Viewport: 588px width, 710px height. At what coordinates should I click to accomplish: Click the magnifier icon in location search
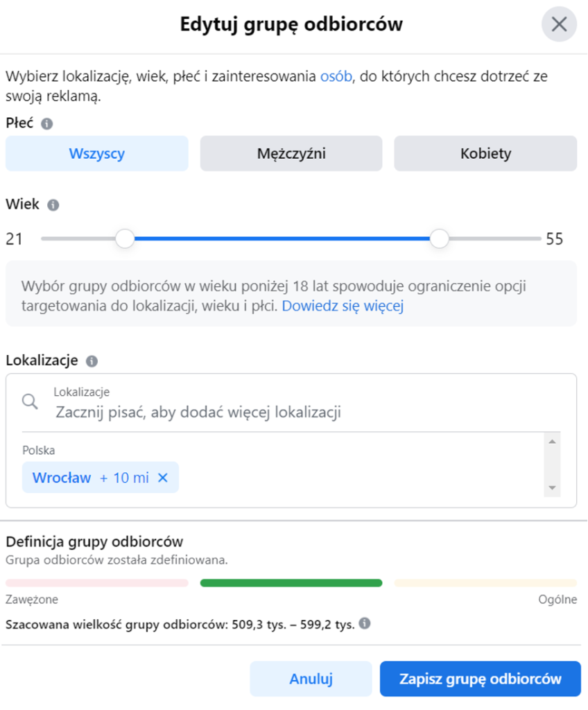(30, 401)
